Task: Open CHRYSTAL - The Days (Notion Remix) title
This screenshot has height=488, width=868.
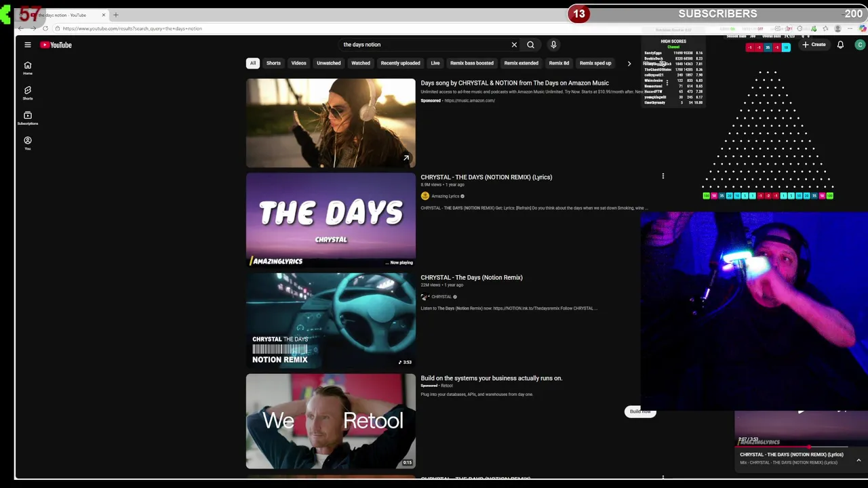Action: (471, 277)
